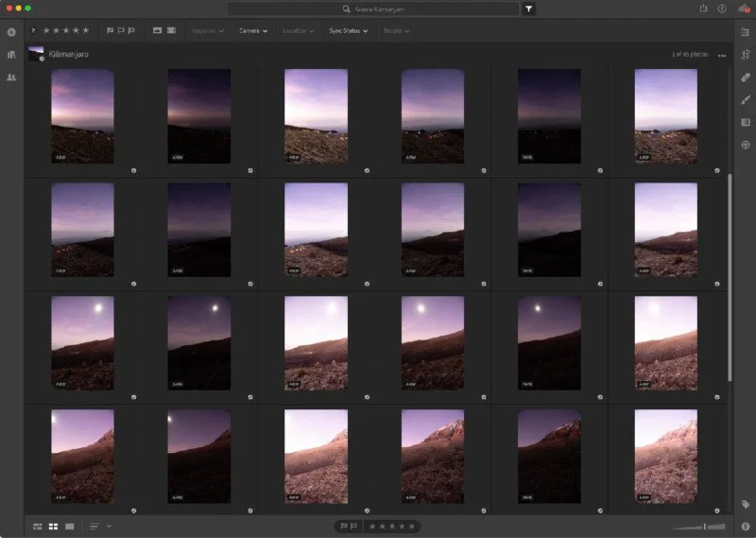
Task: Open the Info panel icon
Action: (746, 527)
